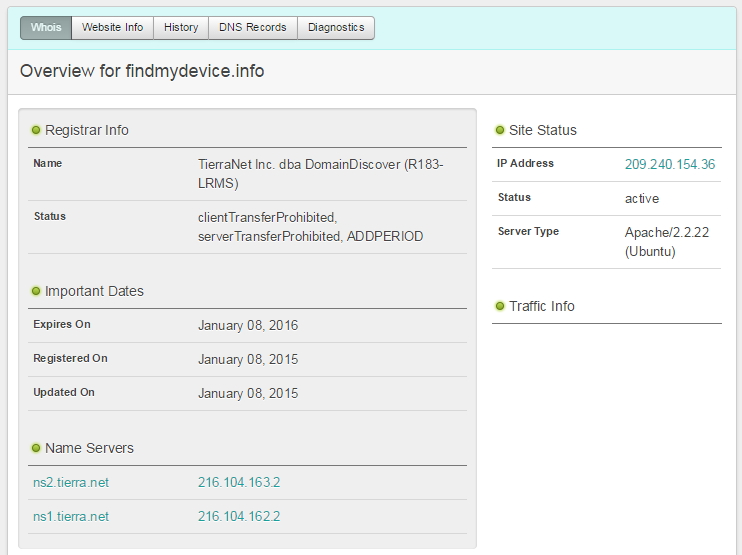Click the green bullet beside Traffic Info

point(500,306)
